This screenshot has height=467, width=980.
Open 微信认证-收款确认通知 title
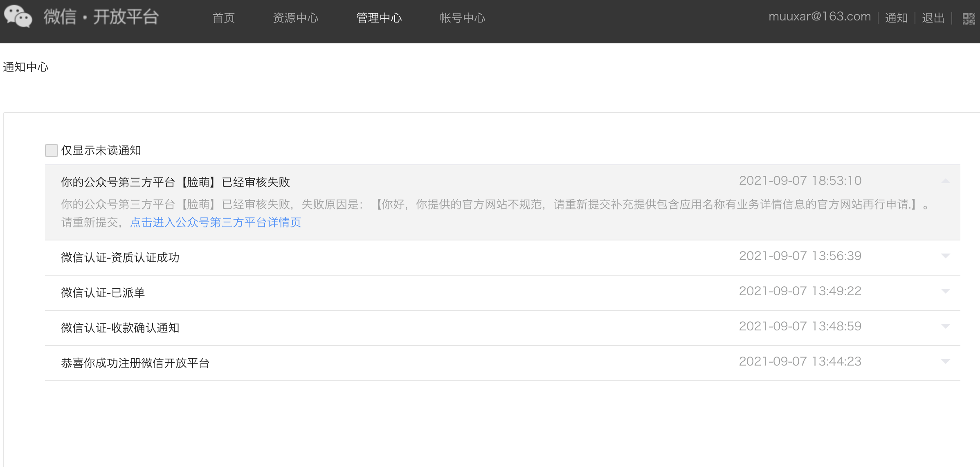coord(120,328)
